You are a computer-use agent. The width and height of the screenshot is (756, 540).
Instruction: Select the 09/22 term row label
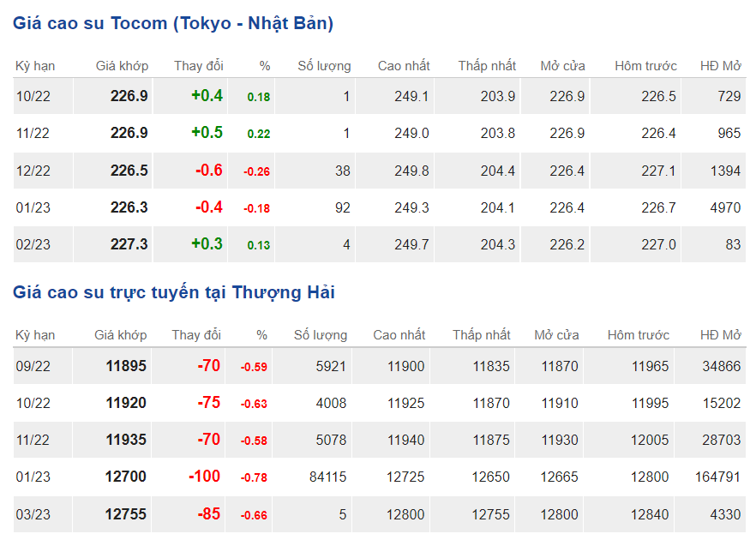tap(33, 367)
